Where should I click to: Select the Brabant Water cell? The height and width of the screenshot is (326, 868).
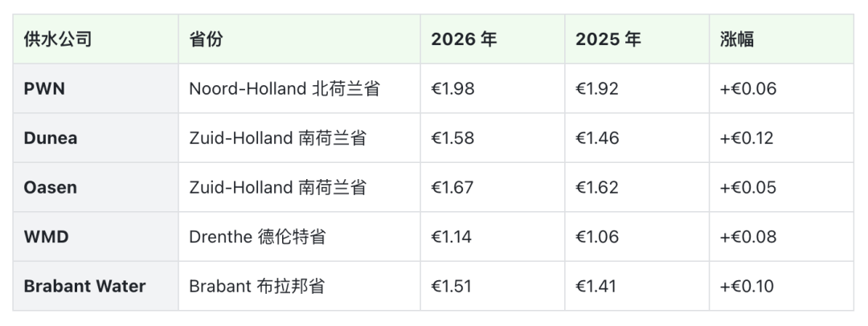click(x=84, y=286)
